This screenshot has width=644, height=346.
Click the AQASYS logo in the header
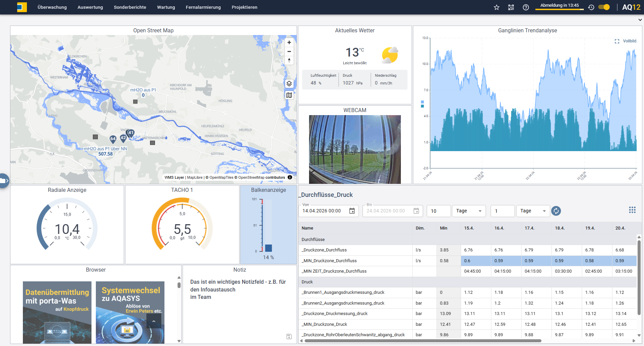pyautogui.click(x=22, y=7)
